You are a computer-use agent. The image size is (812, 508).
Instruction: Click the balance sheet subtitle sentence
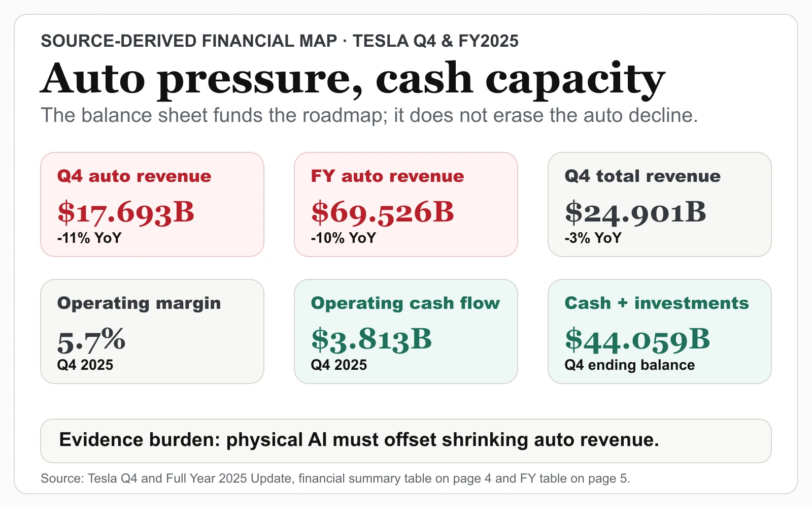tap(369, 115)
